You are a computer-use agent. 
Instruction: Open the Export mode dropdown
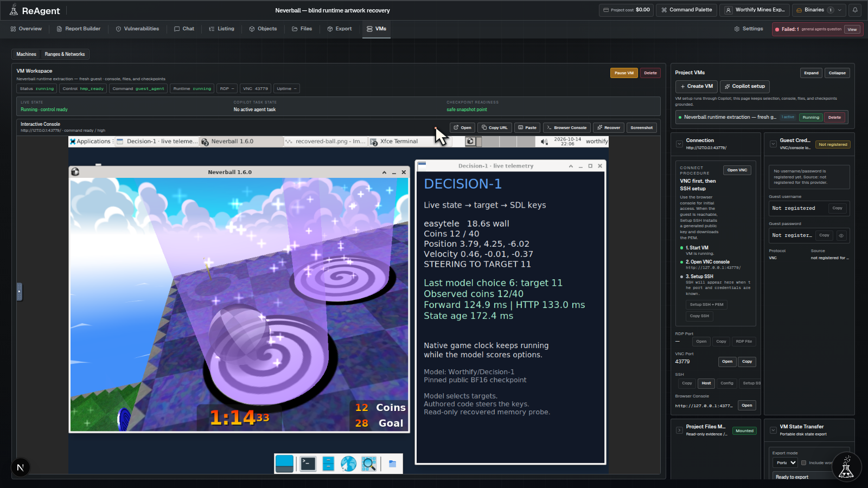(785, 463)
